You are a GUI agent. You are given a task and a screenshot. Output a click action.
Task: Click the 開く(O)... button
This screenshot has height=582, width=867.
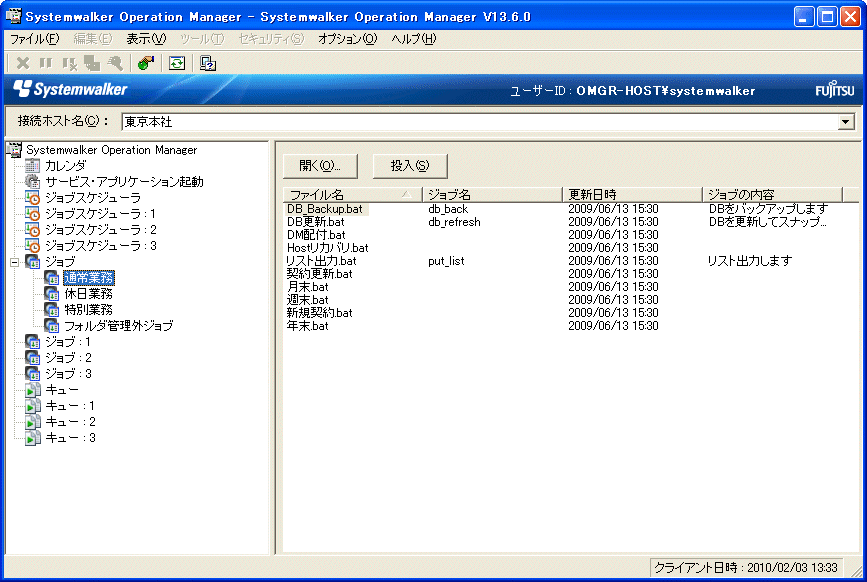tap(320, 166)
